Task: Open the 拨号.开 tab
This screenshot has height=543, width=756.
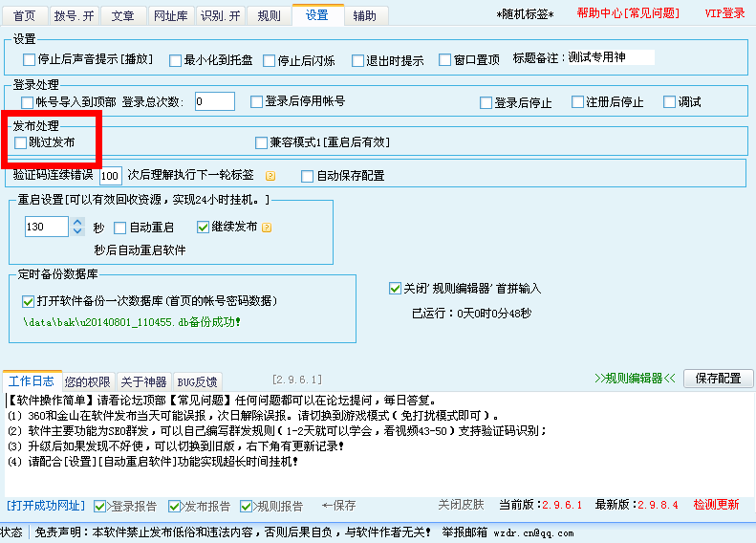Action: click(75, 16)
